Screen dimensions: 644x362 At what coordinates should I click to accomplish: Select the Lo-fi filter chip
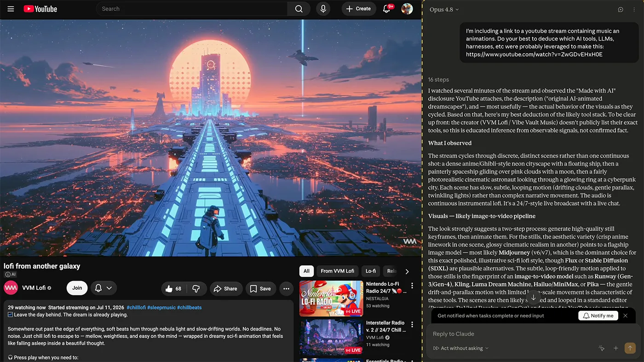click(x=371, y=271)
